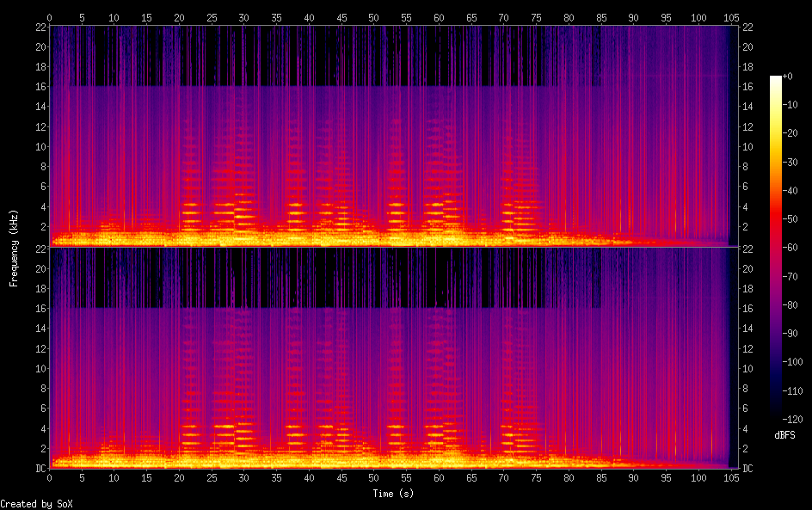Click the "-30" value on the dBFS scale

[x=790, y=162]
